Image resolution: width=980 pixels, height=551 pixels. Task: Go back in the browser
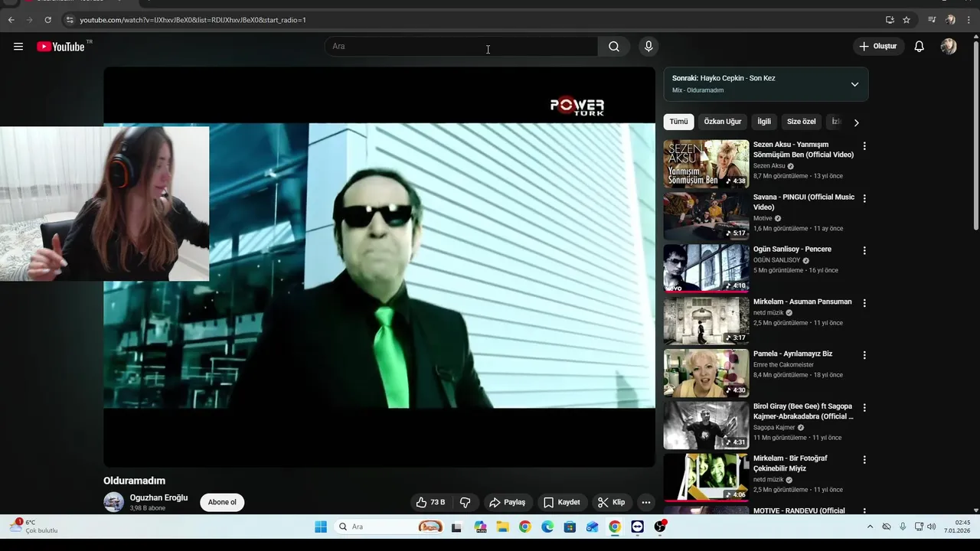click(11, 20)
